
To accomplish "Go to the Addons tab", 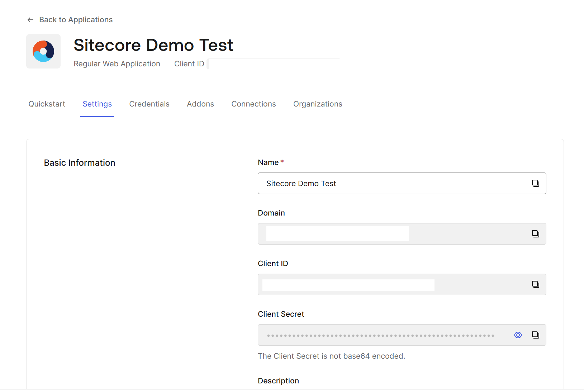I will click(x=200, y=104).
